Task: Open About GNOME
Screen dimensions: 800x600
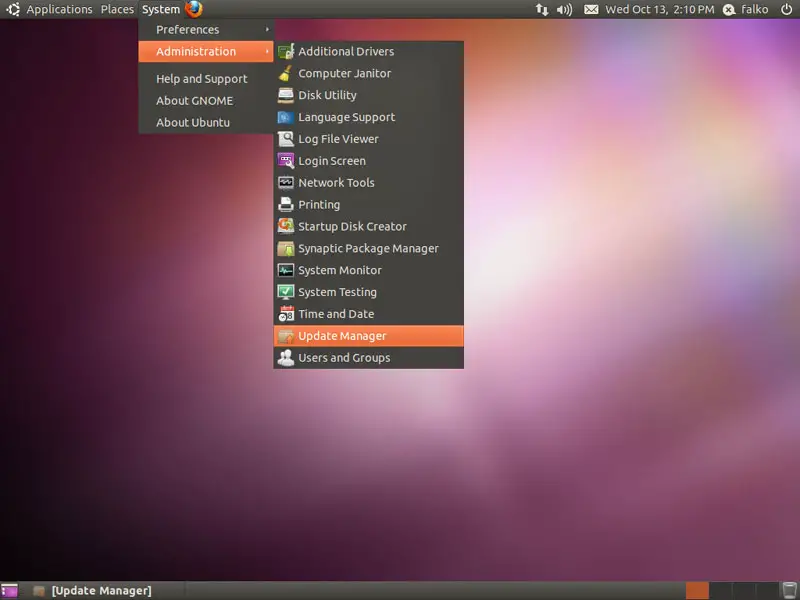Action: [194, 101]
